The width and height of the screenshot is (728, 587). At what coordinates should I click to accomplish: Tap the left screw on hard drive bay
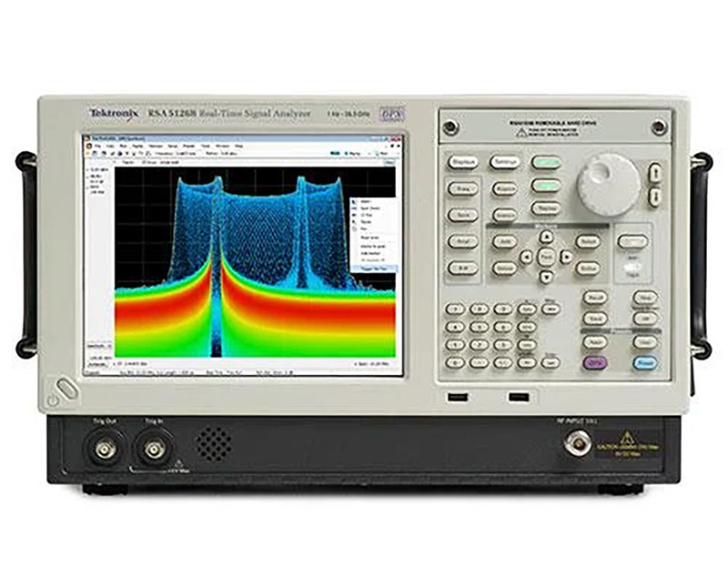[450, 127]
